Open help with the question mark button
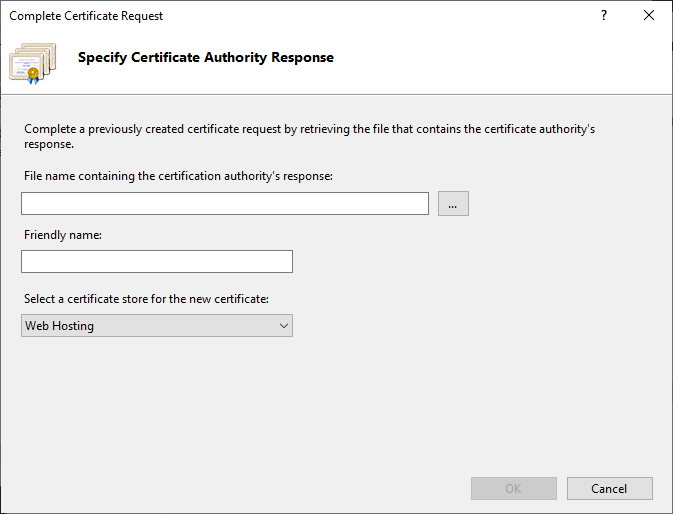673x514 pixels. click(603, 16)
